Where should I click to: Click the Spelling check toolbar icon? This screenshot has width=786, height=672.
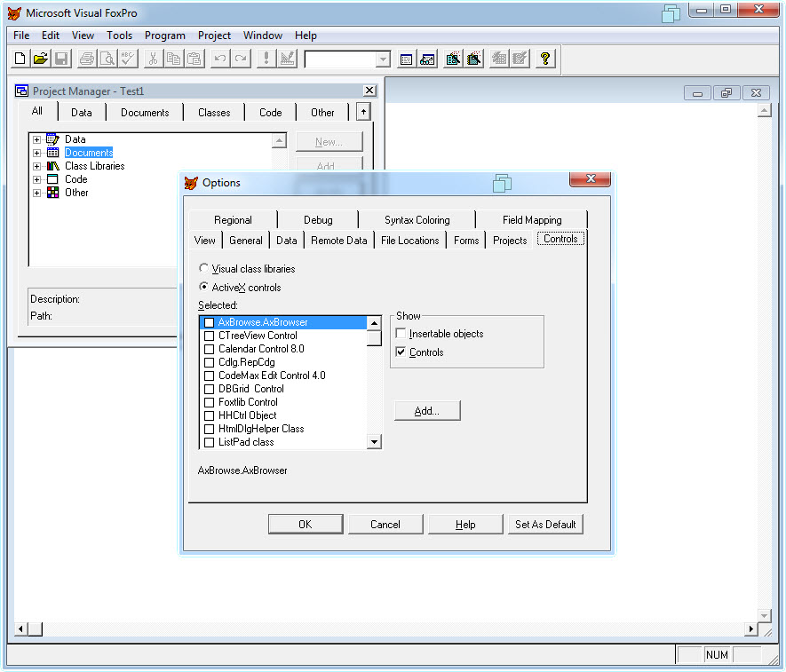(x=128, y=59)
